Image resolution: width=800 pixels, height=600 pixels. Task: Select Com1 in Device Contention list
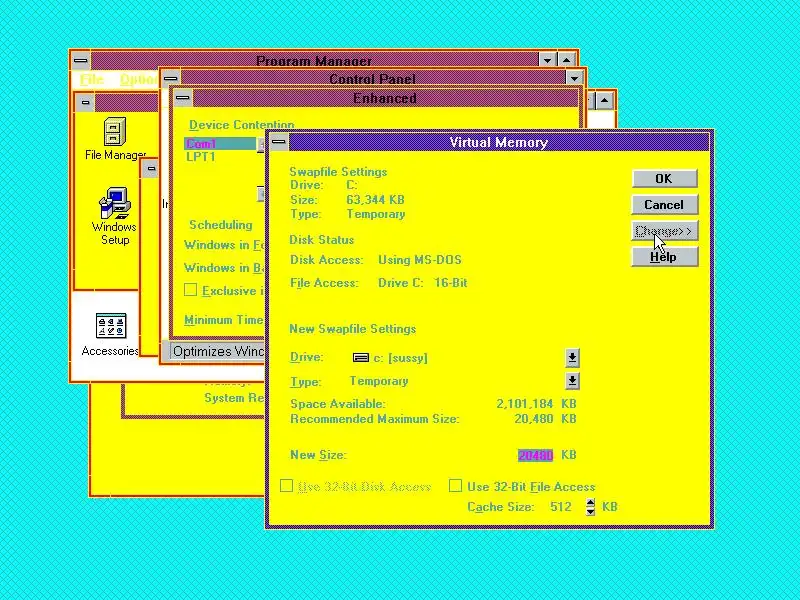tap(219, 143)
